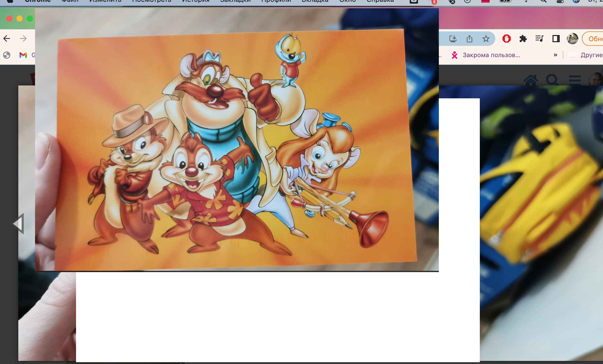This screenshot has width=603, height=364.
Task: Open Control Center toggle icon
Action: (x=560, y=1)
